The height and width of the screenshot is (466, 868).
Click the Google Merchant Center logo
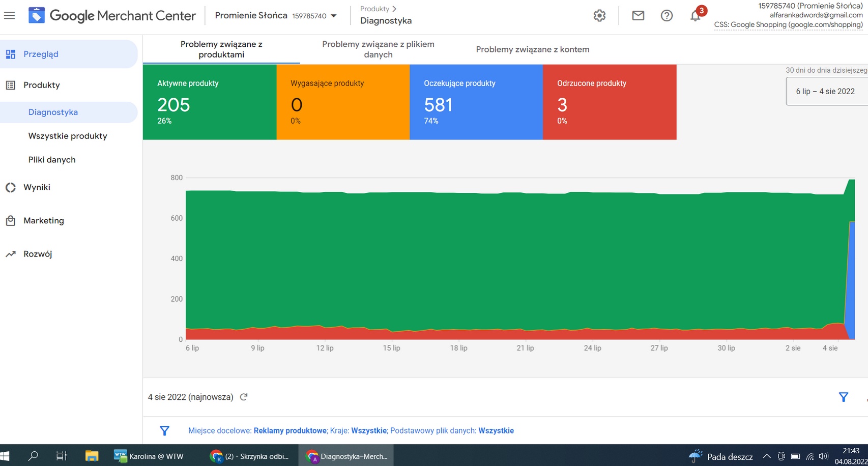[37, 16]
